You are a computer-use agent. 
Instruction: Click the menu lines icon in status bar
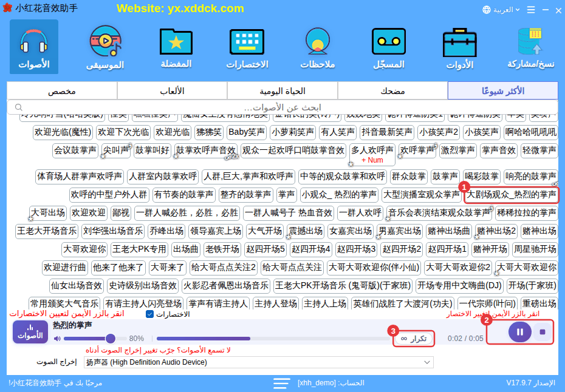(x=281, y=383)
